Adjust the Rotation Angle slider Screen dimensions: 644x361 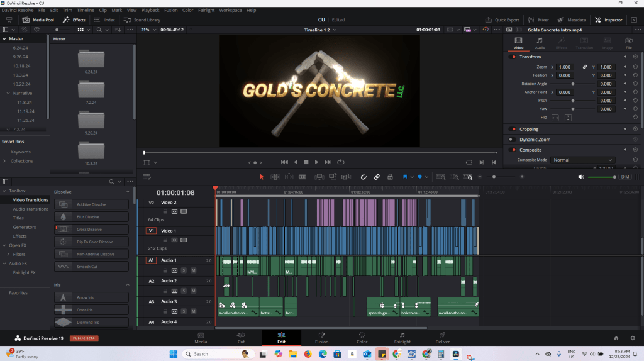pos(573,84)
